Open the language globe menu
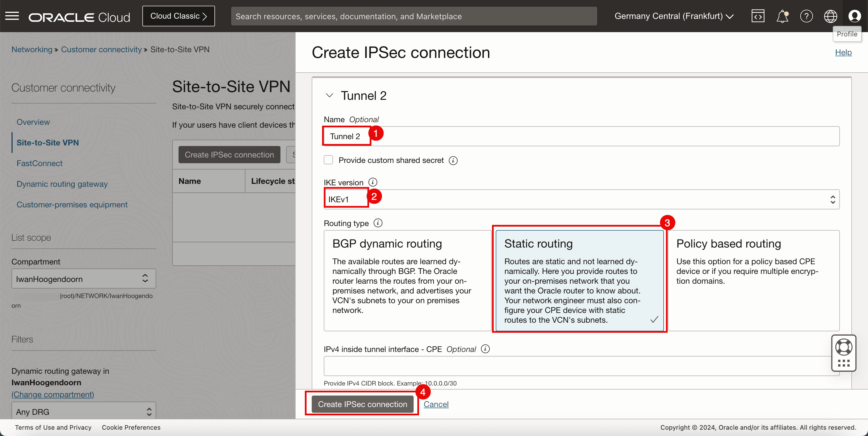The height and width of the screenshot is (436, 868). coord(830,16)
